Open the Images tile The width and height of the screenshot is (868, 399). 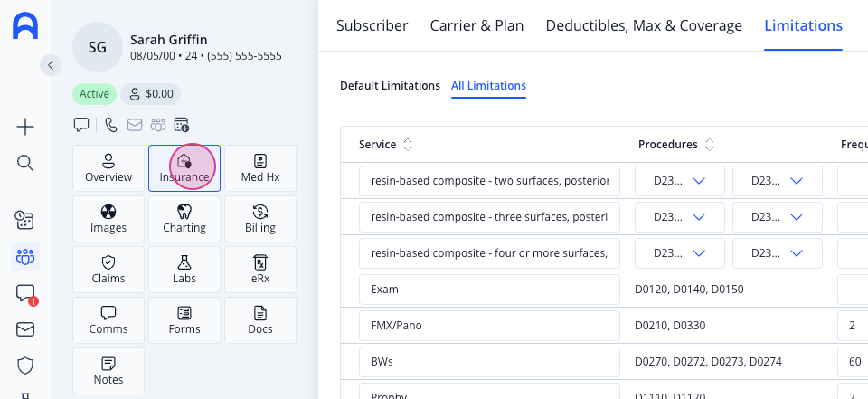pyautogui.click(x=108, y=219)
